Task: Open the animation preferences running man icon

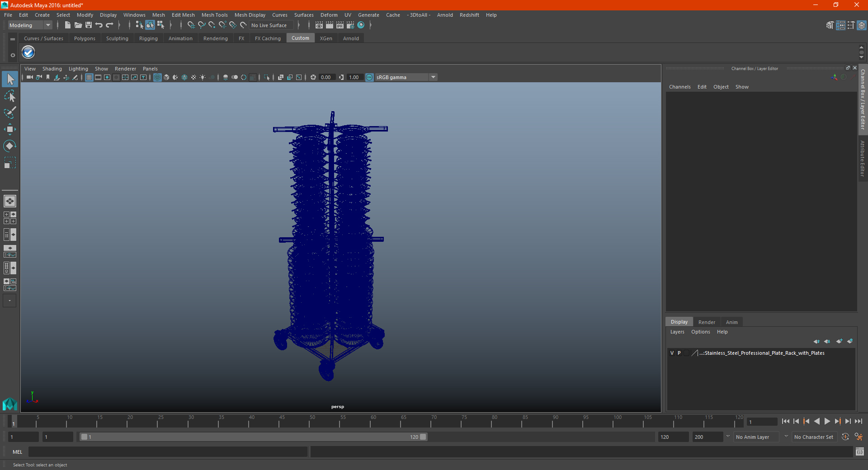Action: pyautogui.click(x=859, y=437)
